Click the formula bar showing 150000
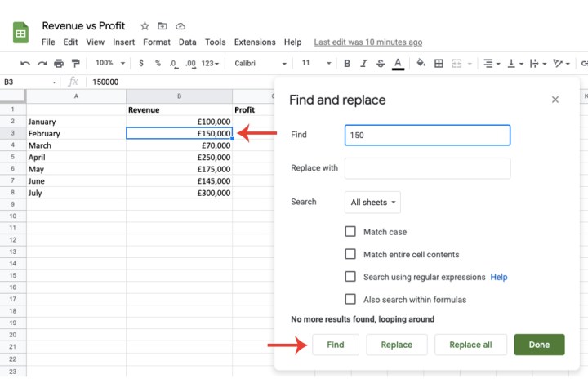 [180, 82]
